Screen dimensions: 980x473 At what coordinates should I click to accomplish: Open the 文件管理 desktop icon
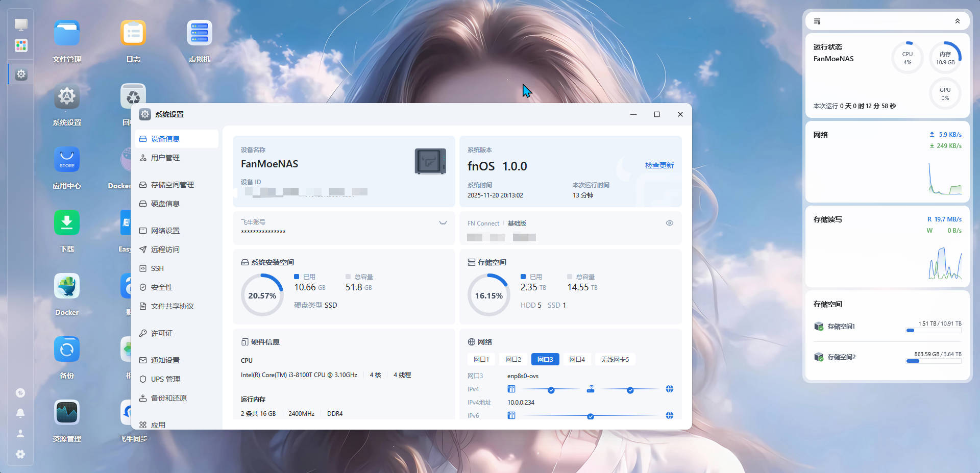(x=67, y=33)
